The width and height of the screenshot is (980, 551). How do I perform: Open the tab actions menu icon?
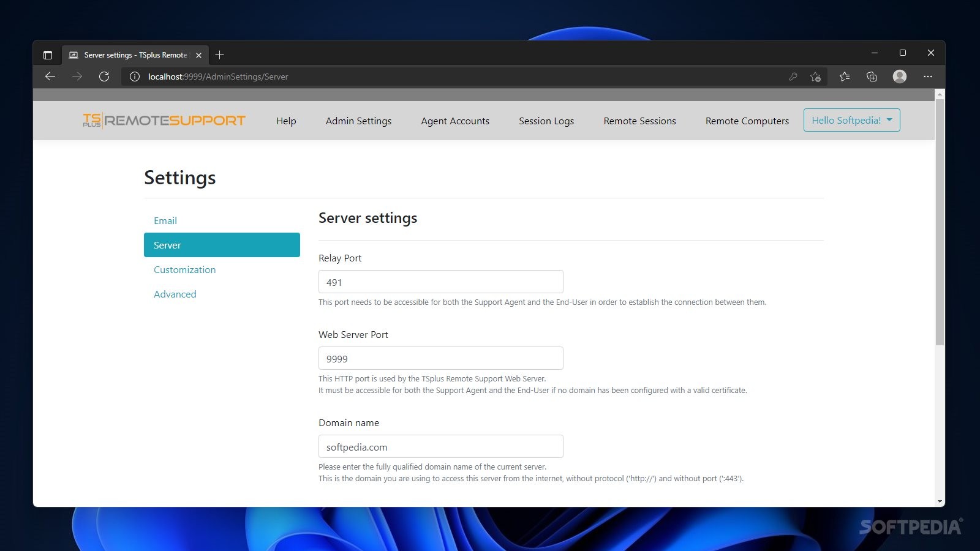click(48, 55)
